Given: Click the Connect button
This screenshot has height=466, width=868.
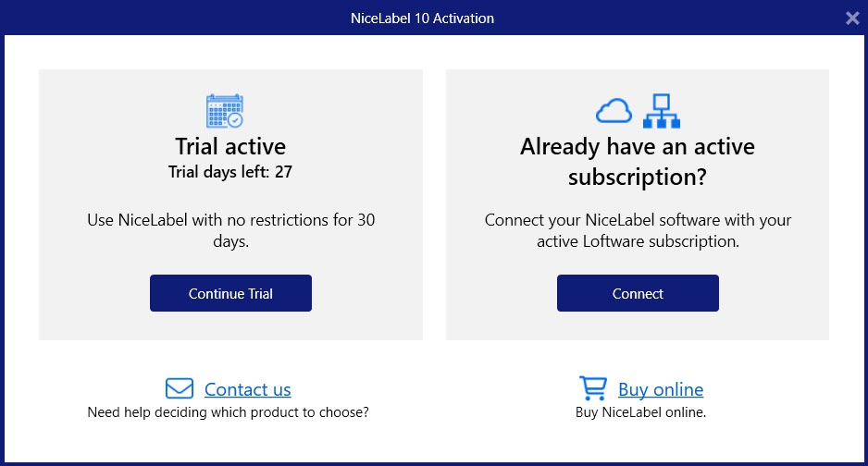Looking at the screenshot, I should tap(638, 293).
